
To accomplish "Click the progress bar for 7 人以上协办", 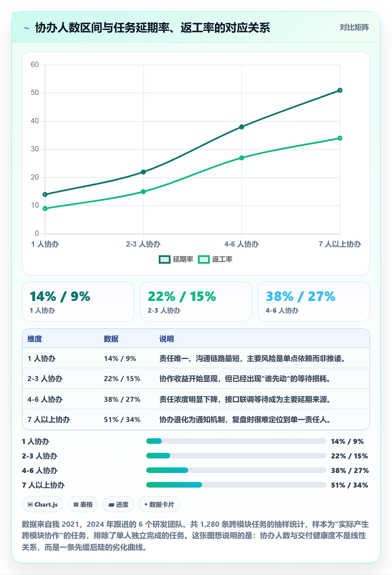I will click(x=236, y=485).
